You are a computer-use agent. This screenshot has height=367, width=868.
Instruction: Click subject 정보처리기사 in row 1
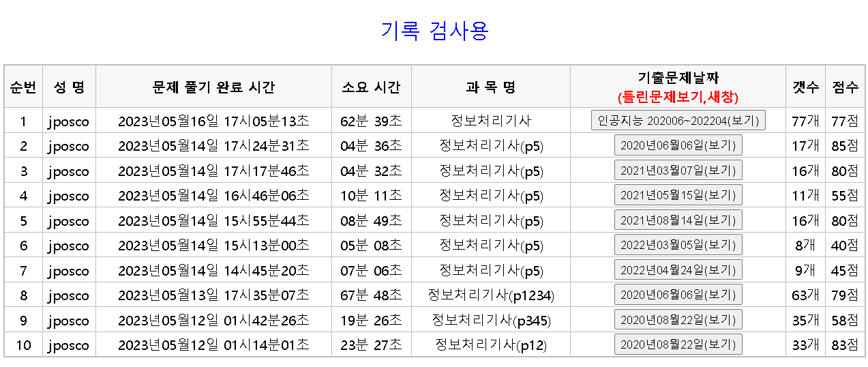click(x=491, y=121)
